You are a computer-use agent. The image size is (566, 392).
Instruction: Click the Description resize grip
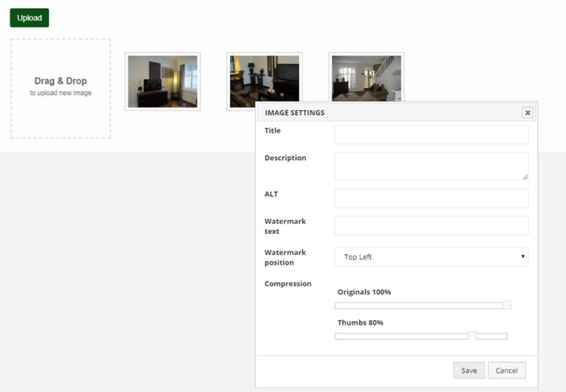click(525, 177)
